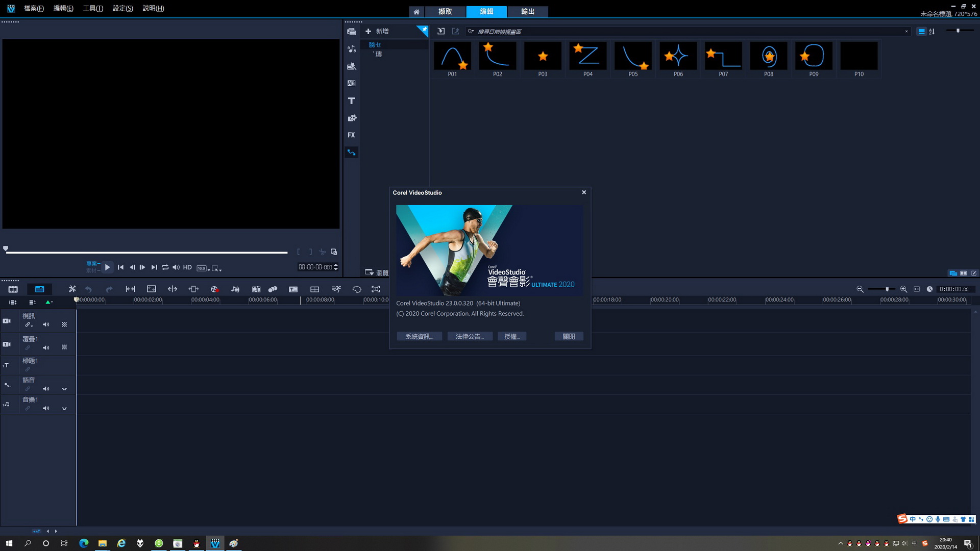Zoom out the timeline magnifier

point(860,289)
